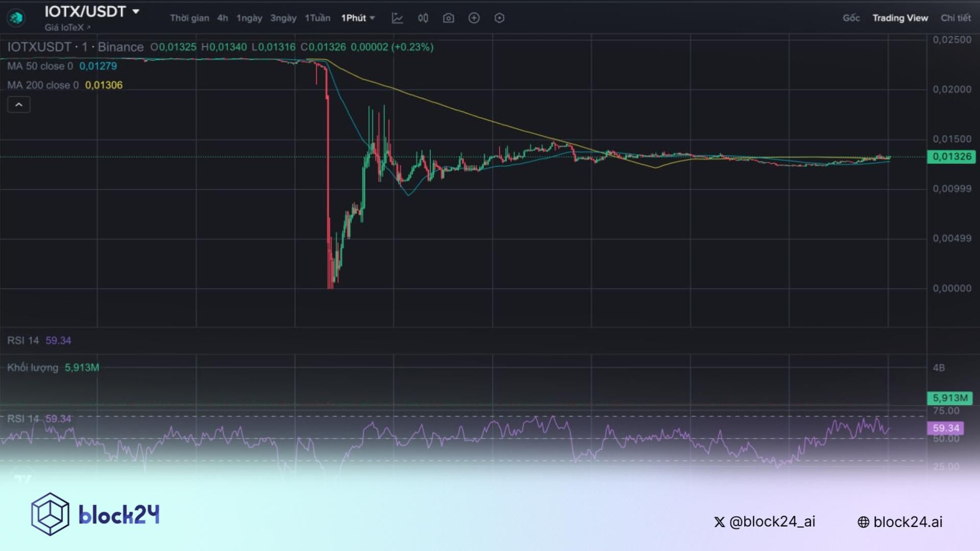
Task: Take a chart screenshot with the camera icon
Action: (x=448, y=18)
